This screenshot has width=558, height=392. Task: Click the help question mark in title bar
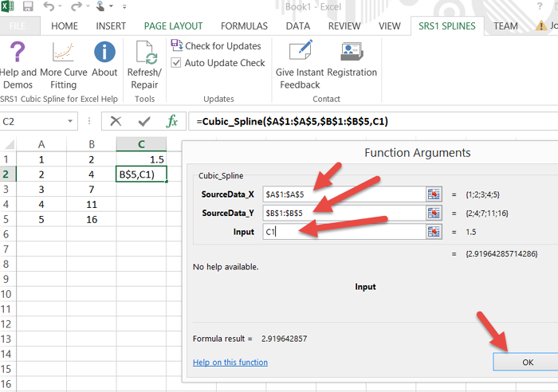coord(540,6)
